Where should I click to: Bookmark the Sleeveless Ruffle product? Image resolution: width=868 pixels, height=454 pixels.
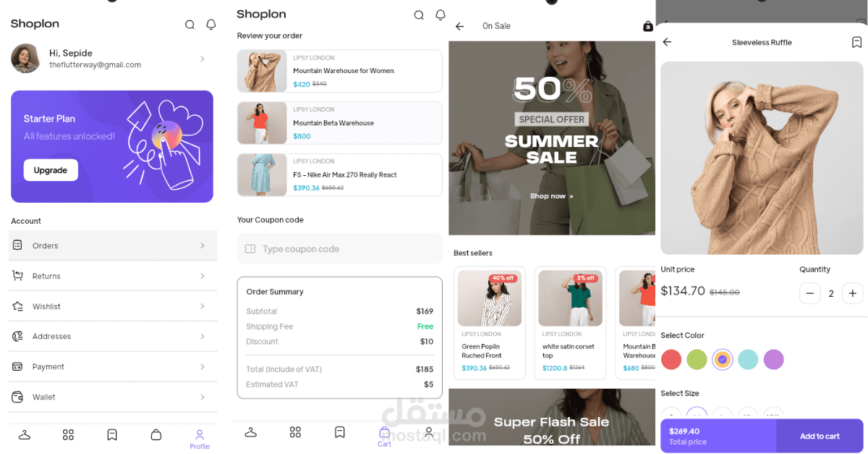pyautogui.click(x=856, y=42)
